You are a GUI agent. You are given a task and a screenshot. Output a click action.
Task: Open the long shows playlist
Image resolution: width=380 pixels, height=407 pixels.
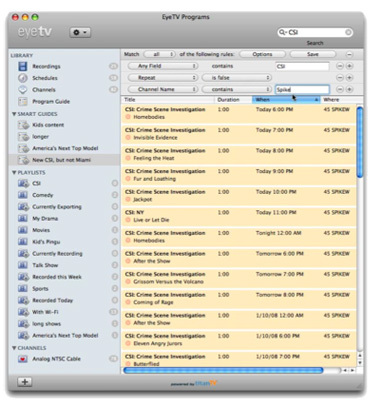click(x=40, y=324)
